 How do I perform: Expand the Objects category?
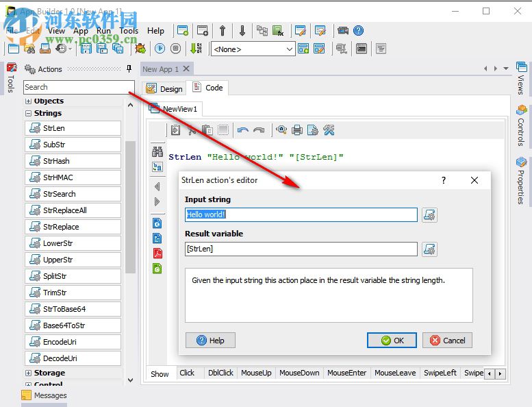(29, 101)
